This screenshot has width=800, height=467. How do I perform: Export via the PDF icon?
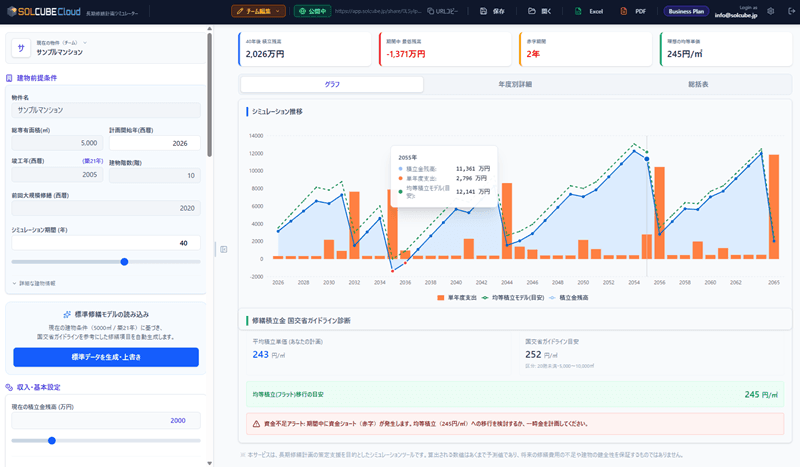tap(625, 11)
